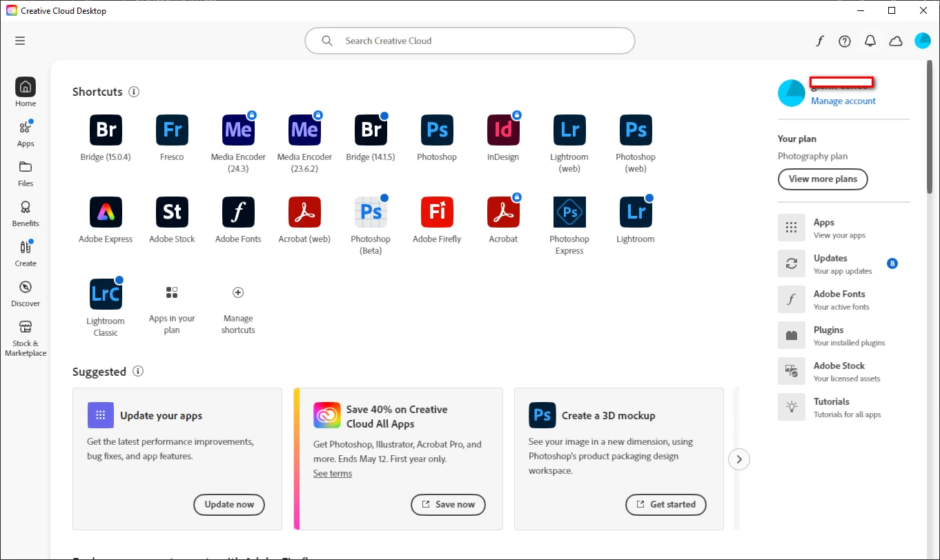Click the 'Photography plan' text
The width and height of the screenshot is (940, 560).
(x=812, y=156)
